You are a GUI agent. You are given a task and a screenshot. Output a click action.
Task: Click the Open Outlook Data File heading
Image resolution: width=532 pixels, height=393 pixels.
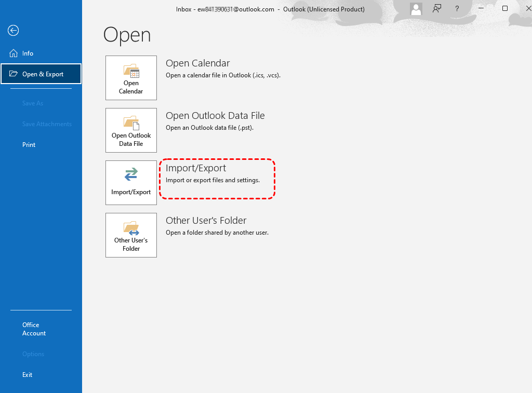point(215,116)
